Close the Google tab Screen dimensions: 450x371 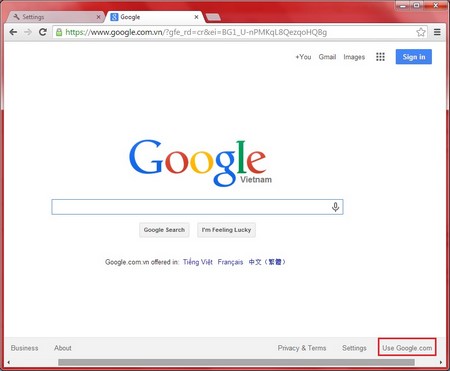pos(197,17)
